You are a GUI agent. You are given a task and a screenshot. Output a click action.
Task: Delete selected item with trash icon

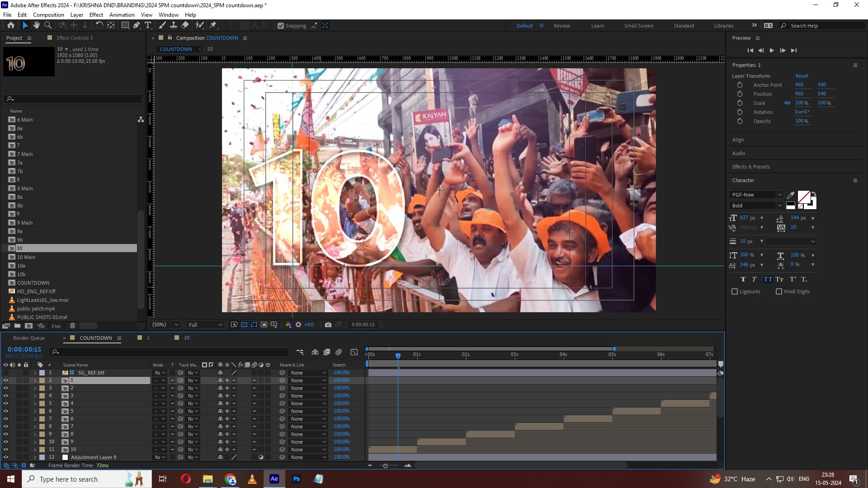point(72,325)
